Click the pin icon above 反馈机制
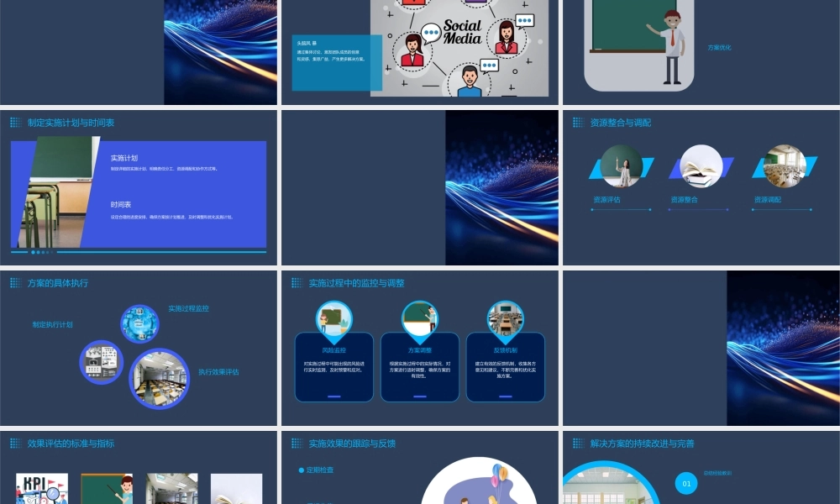This screenshot has width=840, height=504. pyautogui.click(x=505, y=322)
